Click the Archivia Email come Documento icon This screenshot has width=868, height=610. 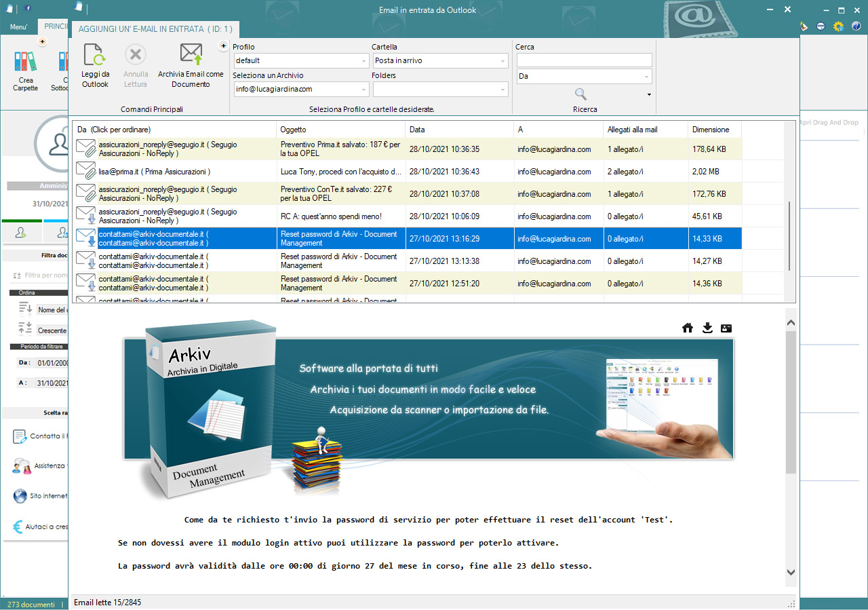click(191, 54)
